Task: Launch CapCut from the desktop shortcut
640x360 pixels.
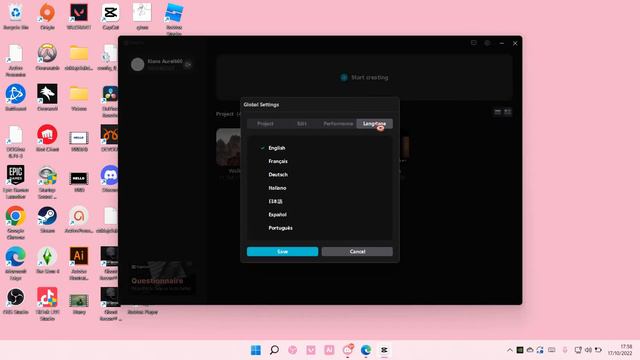Action: click(x=111, y=16)
